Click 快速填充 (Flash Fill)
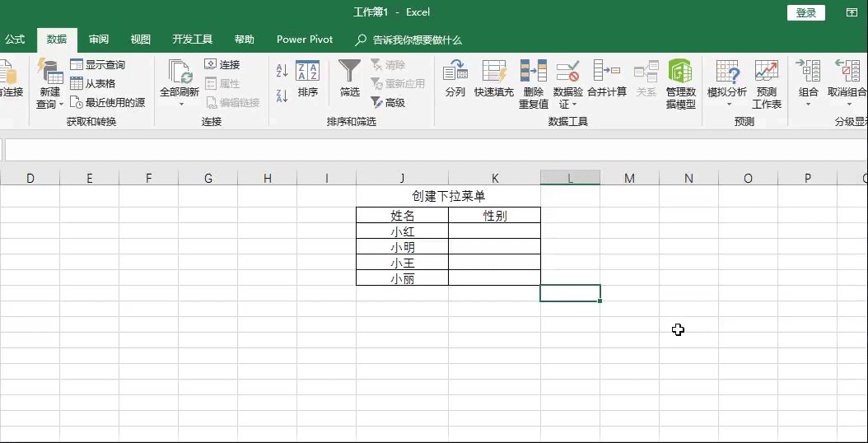Image resolution: width=868 pixels, height=443 pixels. [494, 78]
